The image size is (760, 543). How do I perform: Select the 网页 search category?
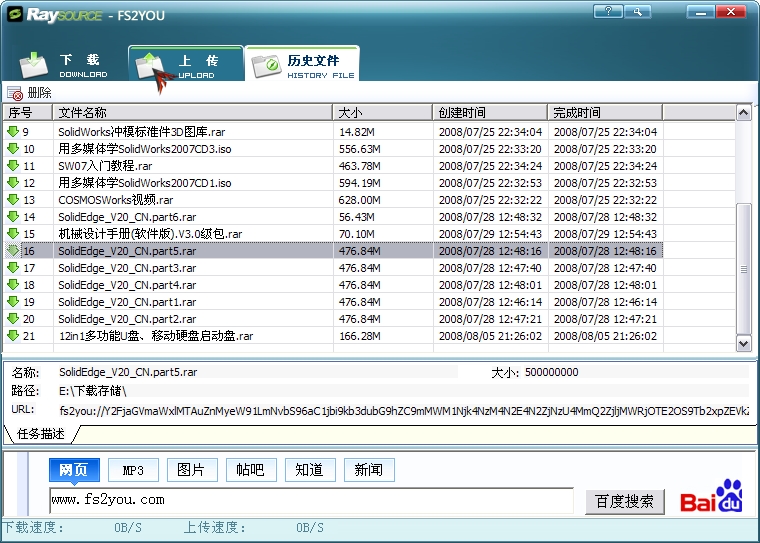[x=74, y=470]
